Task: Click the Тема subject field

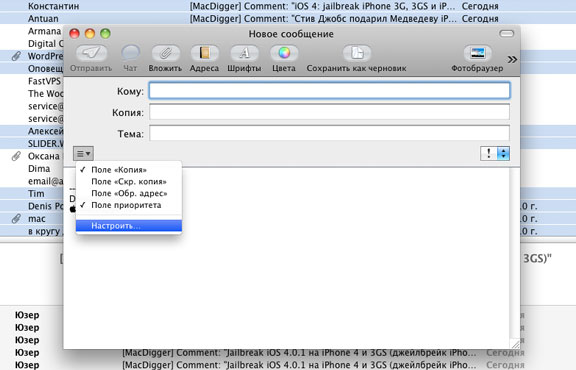Action: point(330,133)
